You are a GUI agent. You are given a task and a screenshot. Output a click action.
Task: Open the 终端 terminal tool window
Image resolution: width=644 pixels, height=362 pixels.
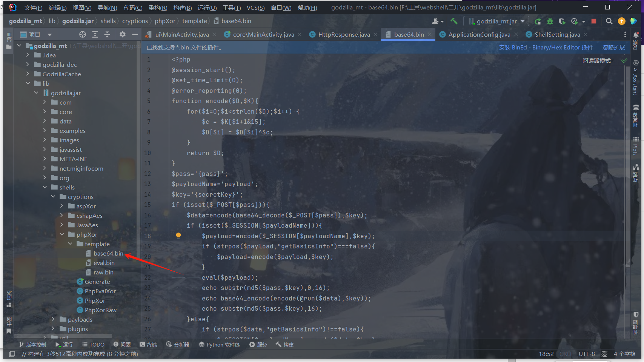(148, 345)
